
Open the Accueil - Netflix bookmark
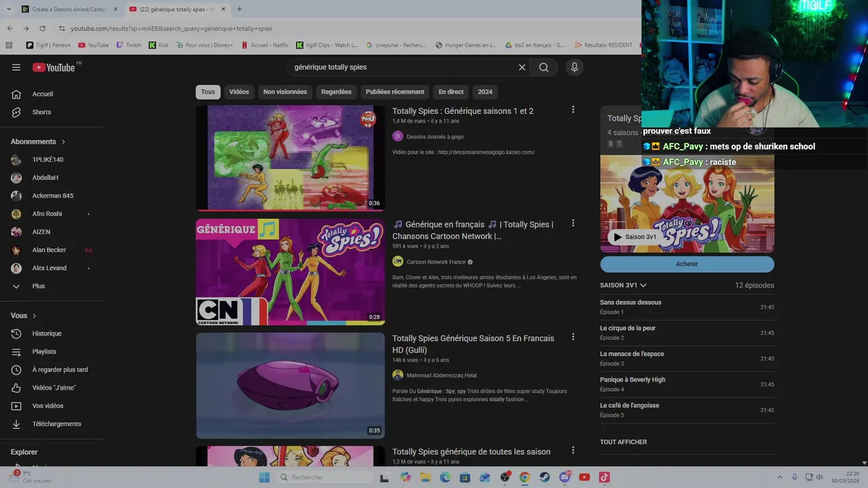coord(264,45)
